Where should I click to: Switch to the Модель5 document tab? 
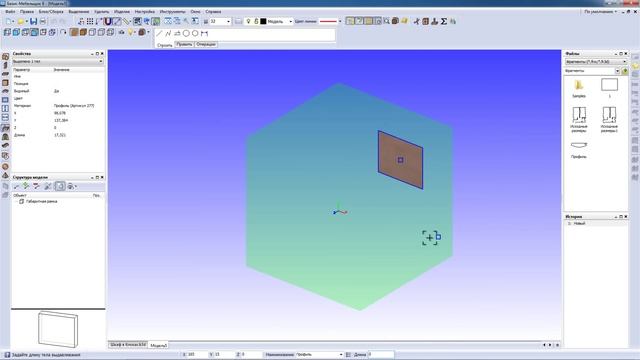click(158, 345)
